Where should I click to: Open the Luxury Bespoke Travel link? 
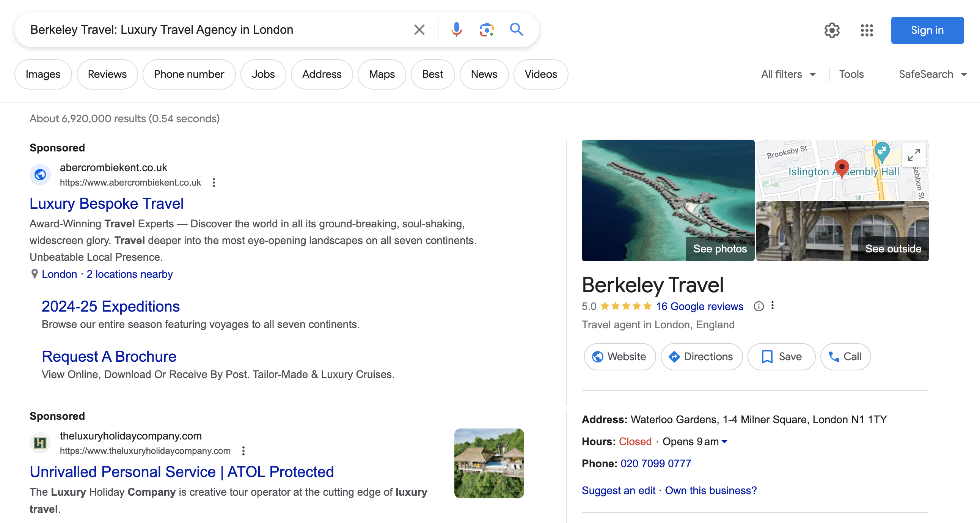(x=107, y=204)
